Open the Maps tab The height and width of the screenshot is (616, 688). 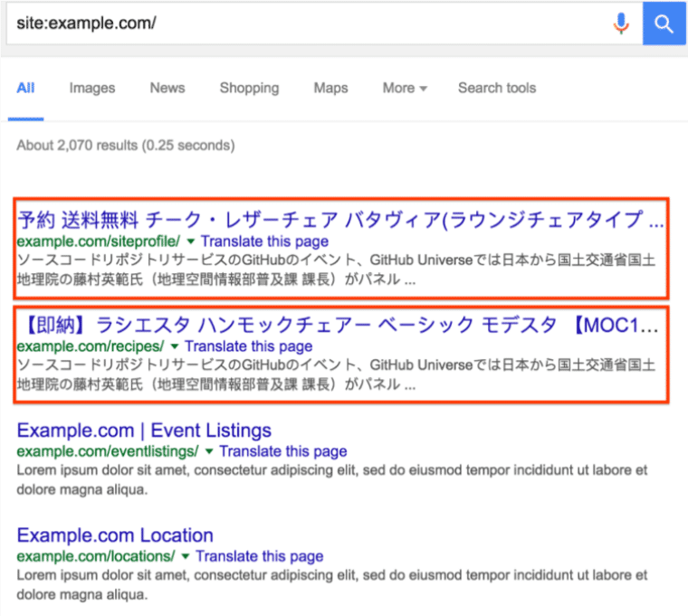point(330,88)
